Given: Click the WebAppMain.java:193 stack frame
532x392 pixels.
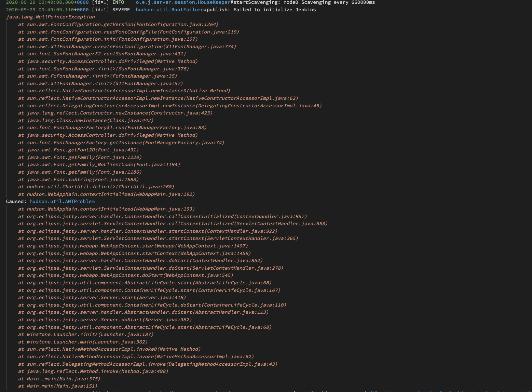Looking at the screenshot, I should coord(107,209).
